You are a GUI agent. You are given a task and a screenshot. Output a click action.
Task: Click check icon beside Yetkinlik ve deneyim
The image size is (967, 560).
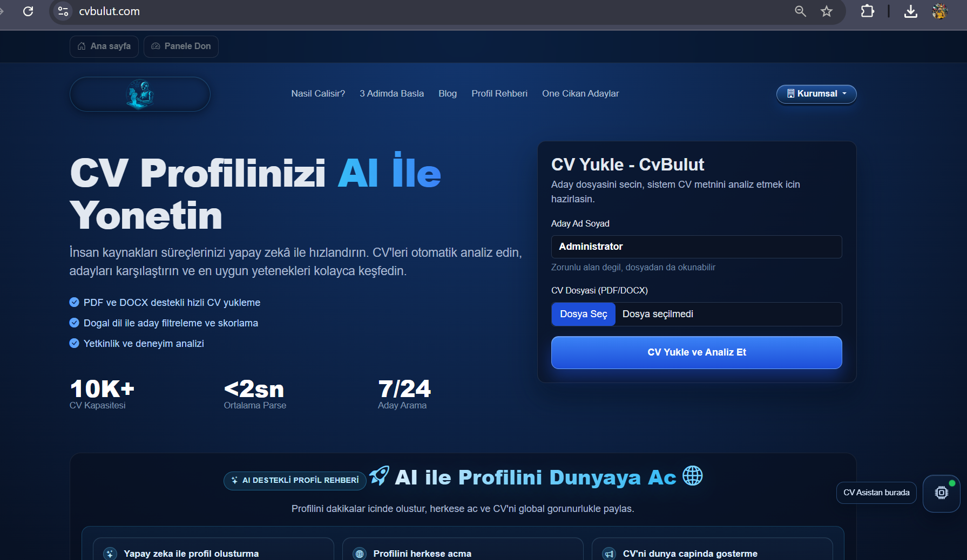[x=75, y=343]
